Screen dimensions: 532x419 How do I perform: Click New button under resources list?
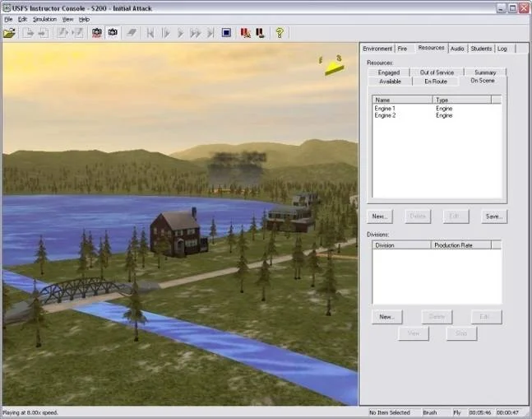pos(380,216)
